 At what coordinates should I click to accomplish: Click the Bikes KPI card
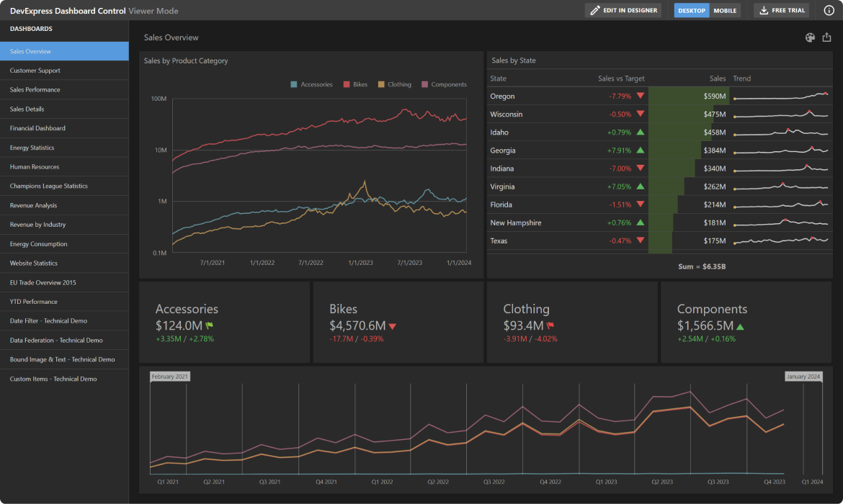[x=398, y=321]
